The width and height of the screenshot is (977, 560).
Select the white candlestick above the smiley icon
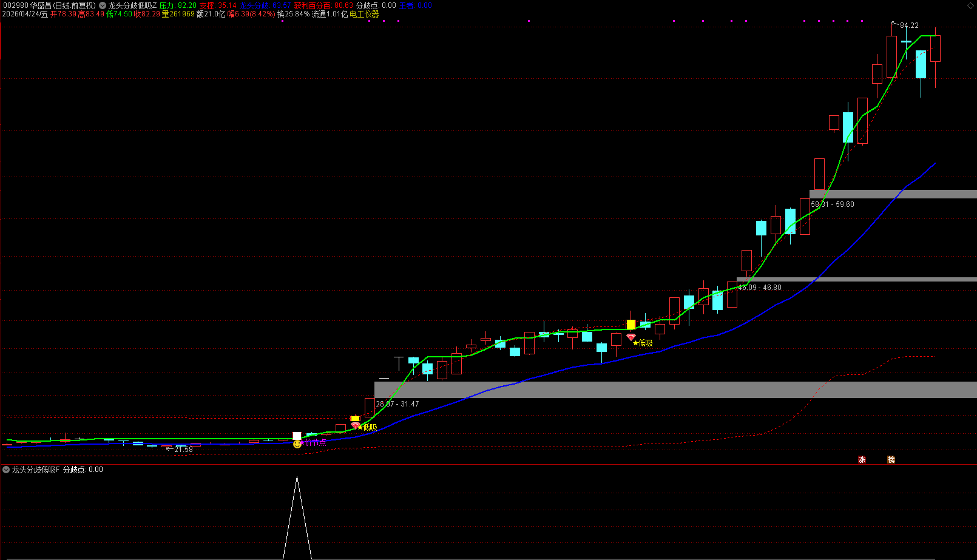coord(297,436)
